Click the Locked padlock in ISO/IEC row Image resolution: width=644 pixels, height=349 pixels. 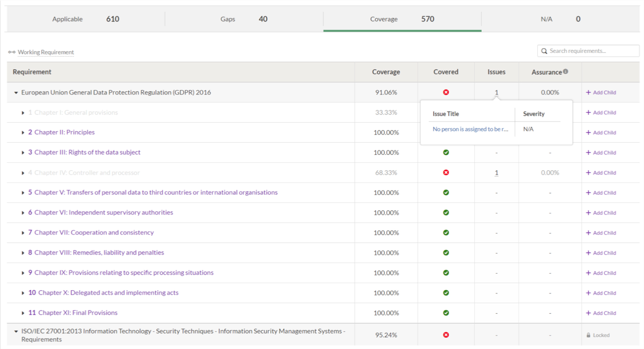coord(588,335)
